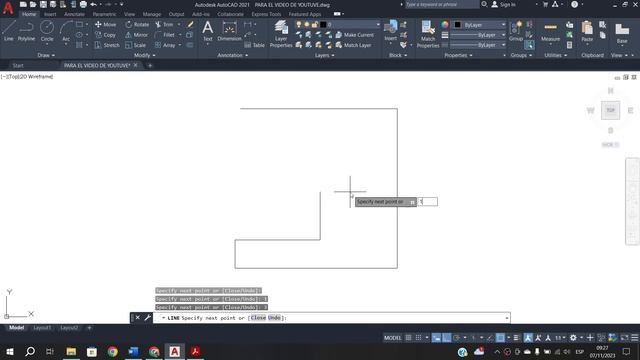The image size is (640, 360).
Task: Click Undo arrow in quick access toolbar
Action: click(93, 4)
